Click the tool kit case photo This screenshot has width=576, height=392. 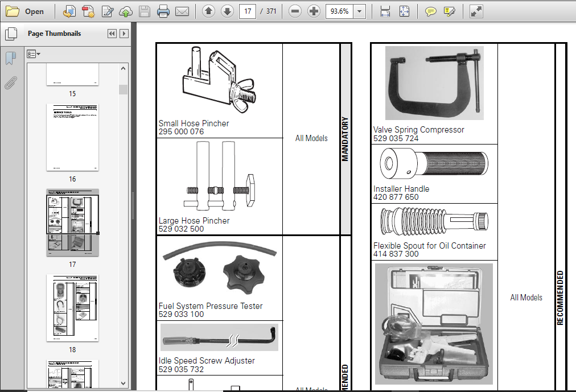tap(434, 324)
